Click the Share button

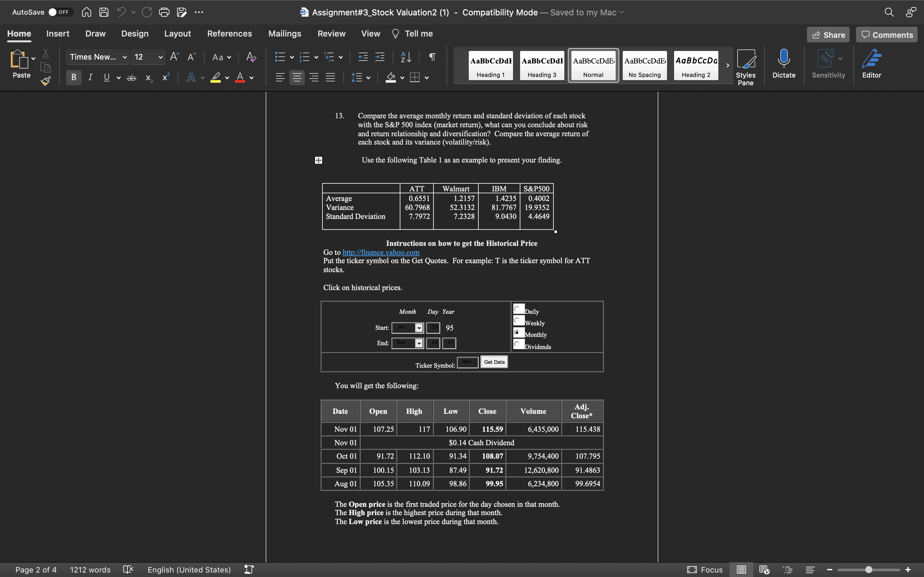point(828,35)
